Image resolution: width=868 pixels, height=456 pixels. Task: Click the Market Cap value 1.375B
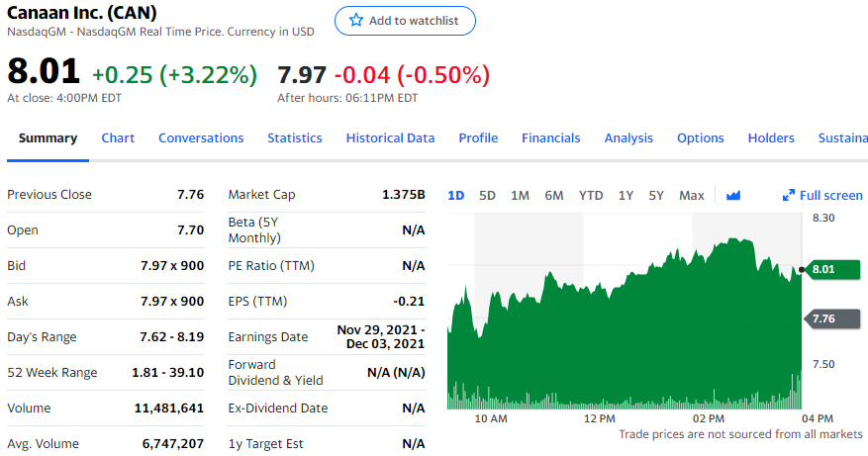coord(404,195)
